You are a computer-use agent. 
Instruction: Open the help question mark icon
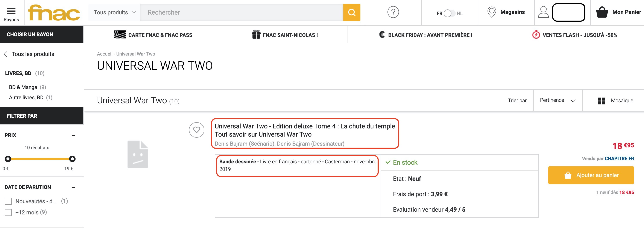pyautogui.click(x=393, y=12)
